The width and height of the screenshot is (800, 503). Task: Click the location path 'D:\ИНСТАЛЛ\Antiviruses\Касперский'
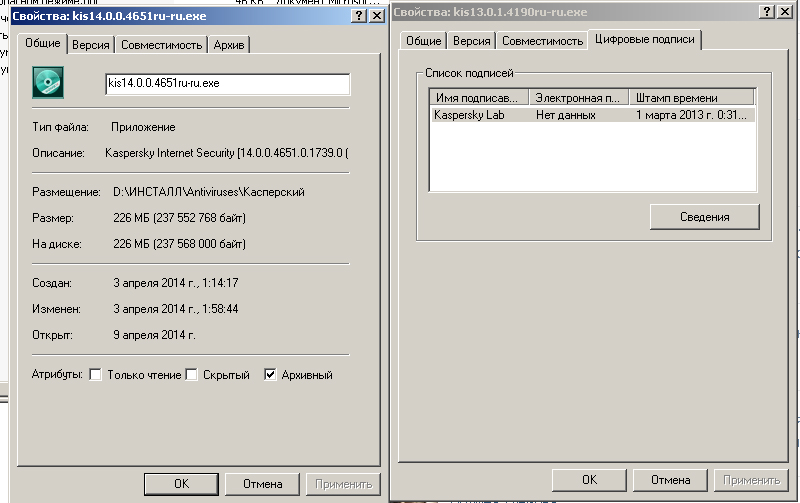209,192
